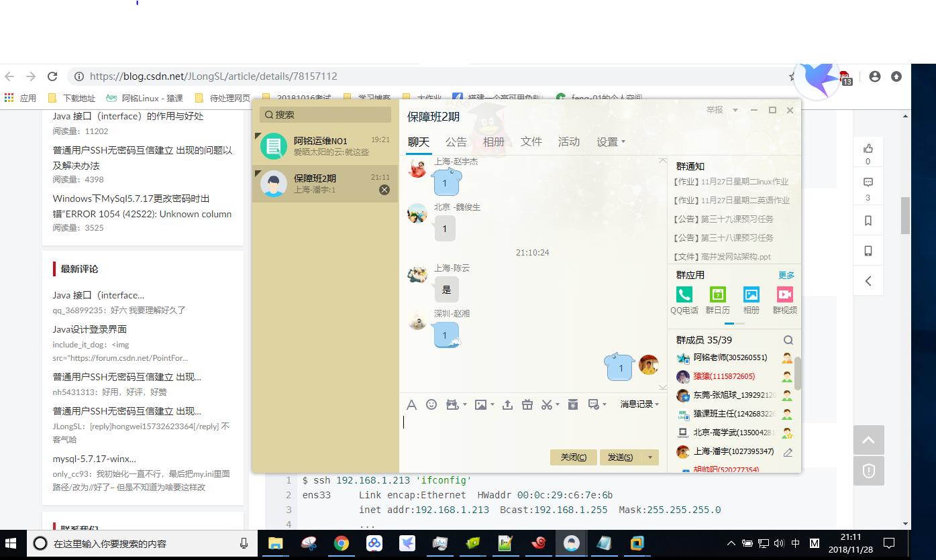Screen dimensions: 936x560
Task: Expand the dropdown arrow beside 举报
Action: (735, 110)
